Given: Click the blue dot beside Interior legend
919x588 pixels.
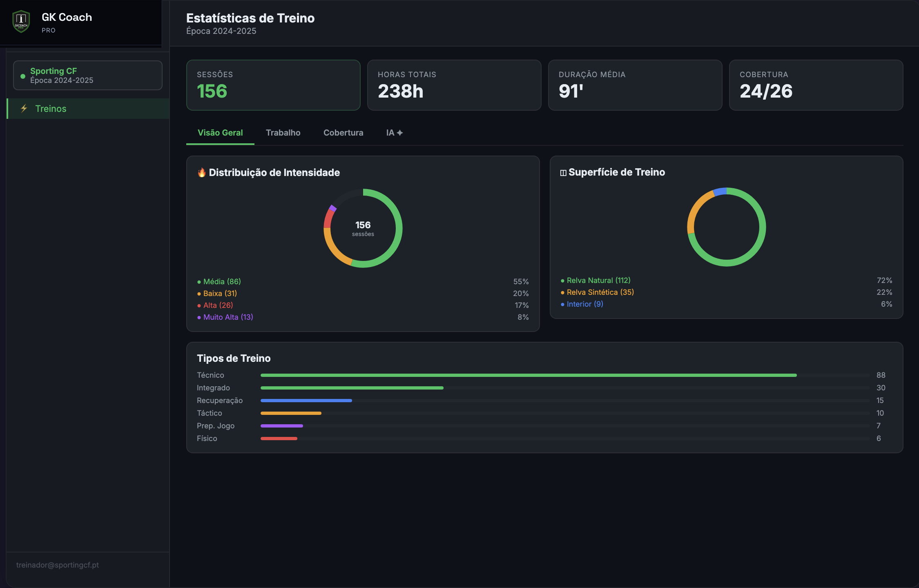Looking at the screenshot, I should pos(562,304).
